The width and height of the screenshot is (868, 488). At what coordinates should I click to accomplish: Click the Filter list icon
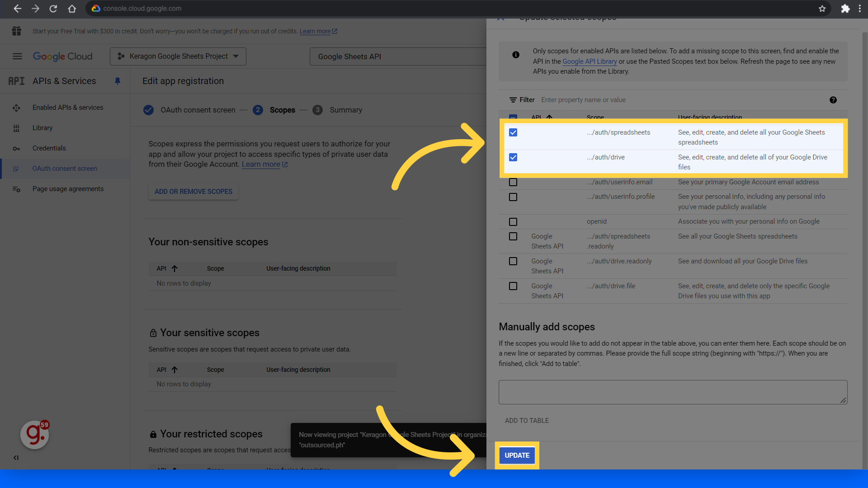[x=513, y=100]
